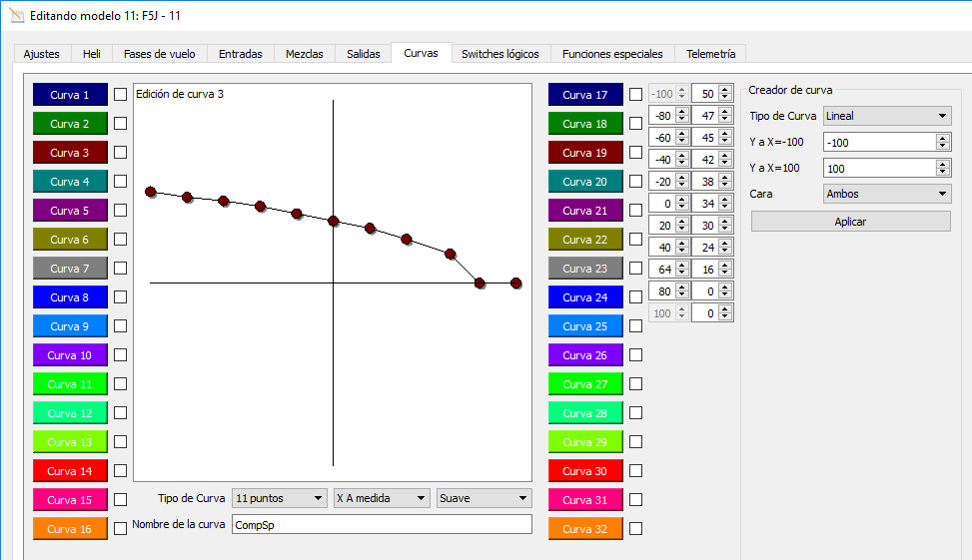Open the purple Curva 21 curve

coord(584,211)
